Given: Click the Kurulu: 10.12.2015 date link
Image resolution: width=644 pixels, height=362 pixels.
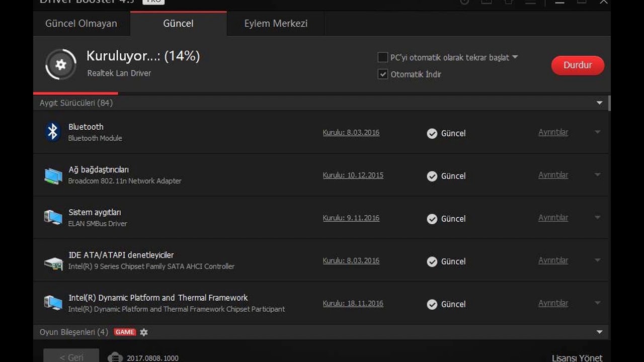Looking at the screenshot, I should (353, 175).
